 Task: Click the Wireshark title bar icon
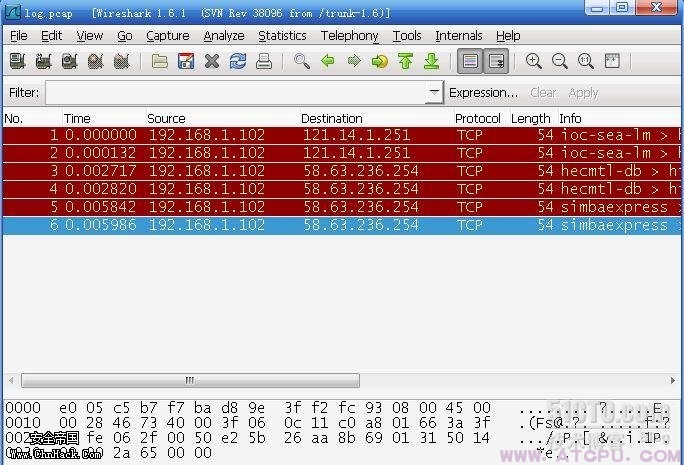13,12
